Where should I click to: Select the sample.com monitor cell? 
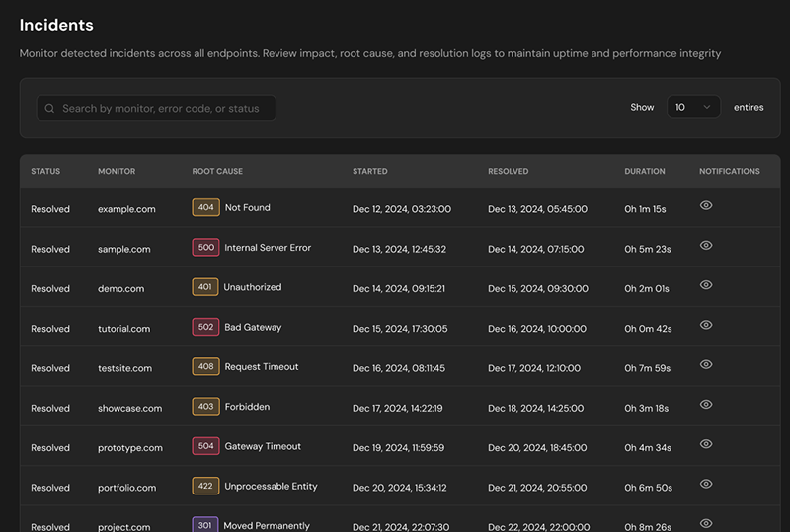(124, 249)
